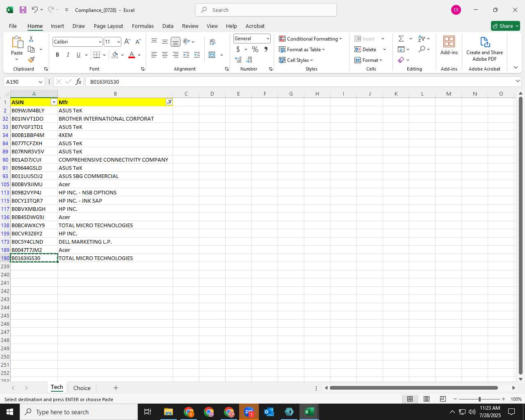This screenshot has height=420, width=525.
Task: Adjust the zoom slider handle
Action: (x=479, y=399)
